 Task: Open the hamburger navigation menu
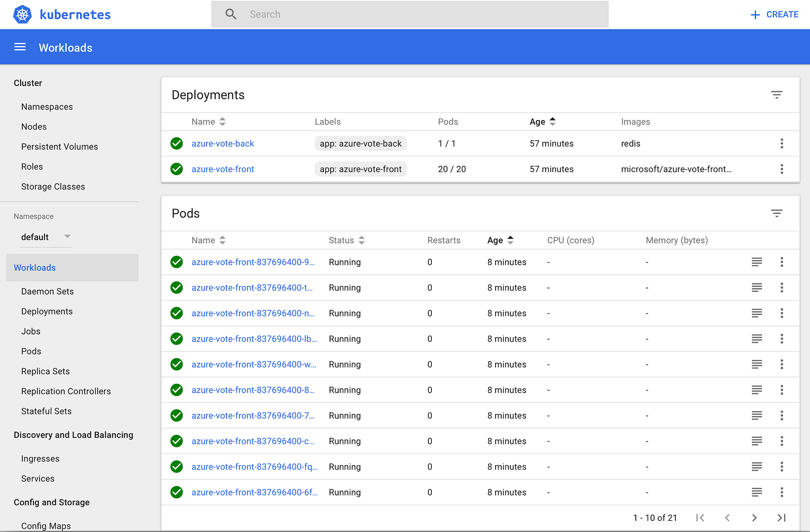click(x=20, y=47)
